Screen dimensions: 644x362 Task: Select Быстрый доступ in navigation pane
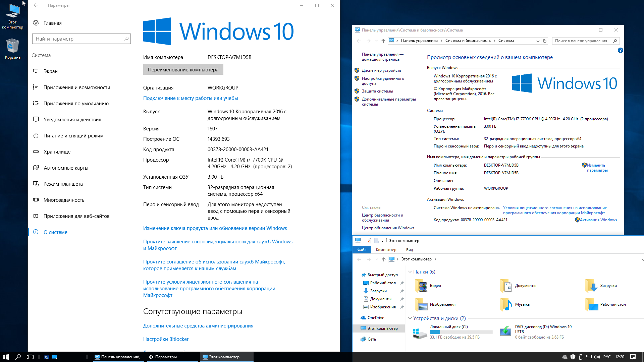(x=382, y=275)
